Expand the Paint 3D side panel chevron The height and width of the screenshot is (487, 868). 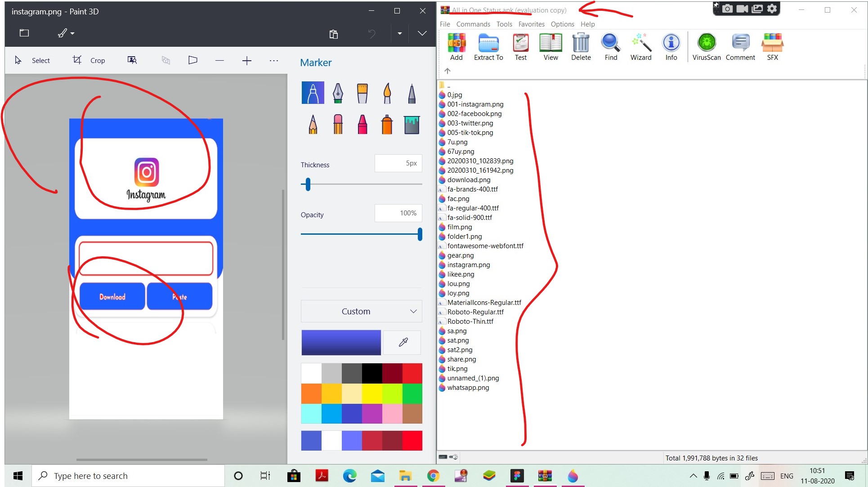(422, 33)
